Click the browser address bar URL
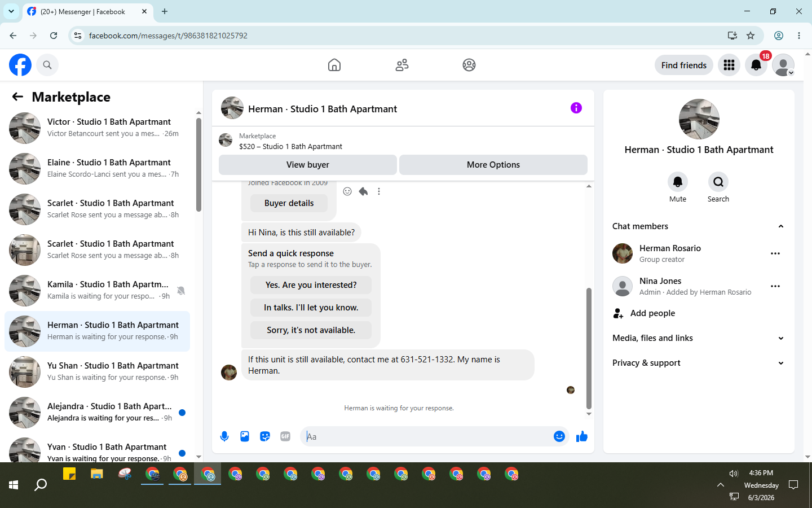Viewport: 812px width, 508px height. [x=168, y=36]
